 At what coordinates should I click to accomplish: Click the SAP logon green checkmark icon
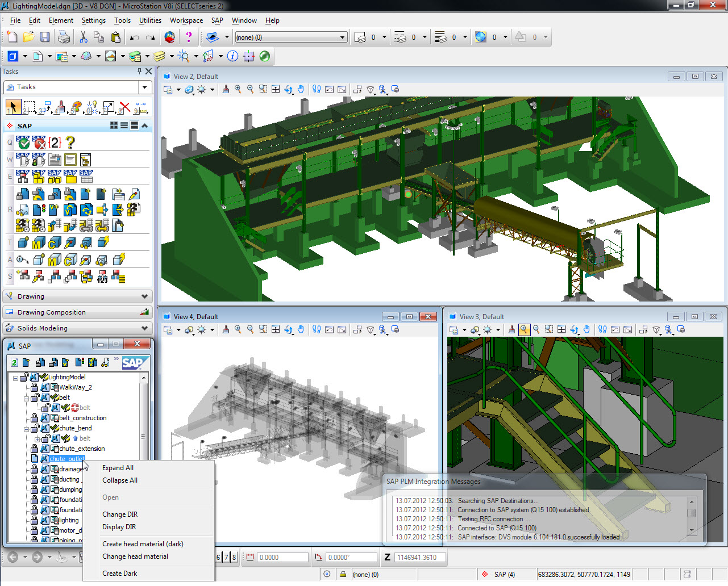[23, 143]
